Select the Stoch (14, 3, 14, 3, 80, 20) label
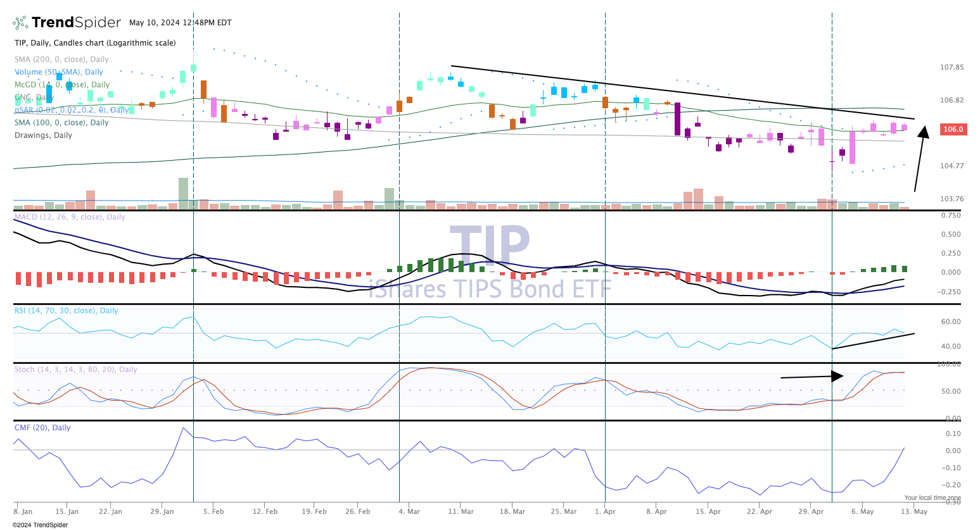Screen dimensions: 980x531 pos(75,370)
